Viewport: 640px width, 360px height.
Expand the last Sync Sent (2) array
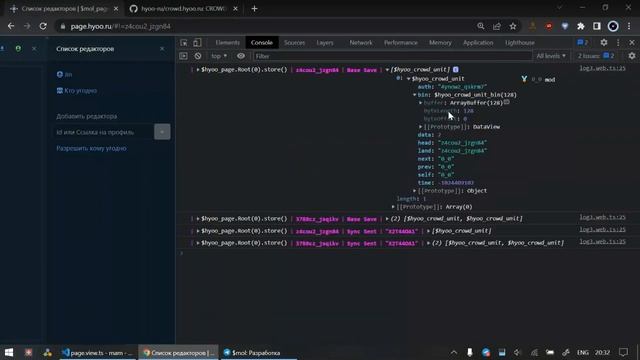[428, 243]
